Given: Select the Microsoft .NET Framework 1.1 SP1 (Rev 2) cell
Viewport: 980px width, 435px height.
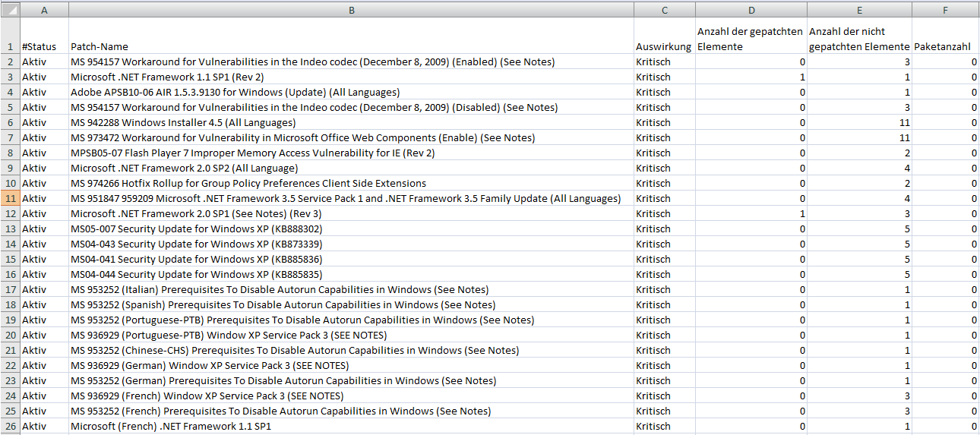Looking at the screenshot, I should (351, 77).
